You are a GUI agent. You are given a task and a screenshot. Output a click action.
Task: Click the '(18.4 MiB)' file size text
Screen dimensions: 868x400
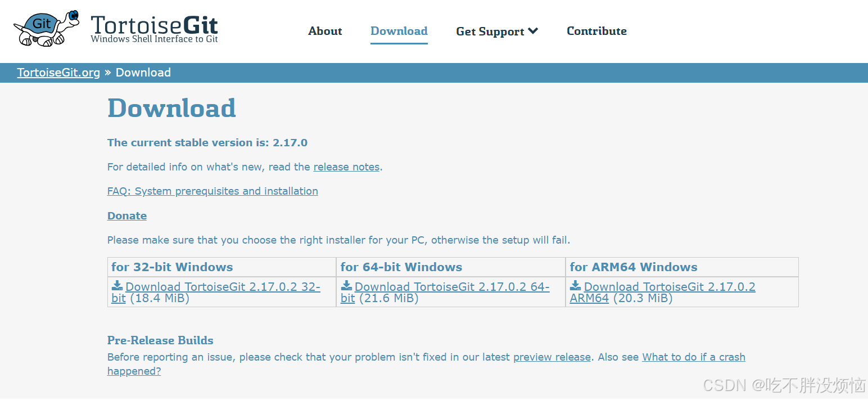[x=160, y=298]
